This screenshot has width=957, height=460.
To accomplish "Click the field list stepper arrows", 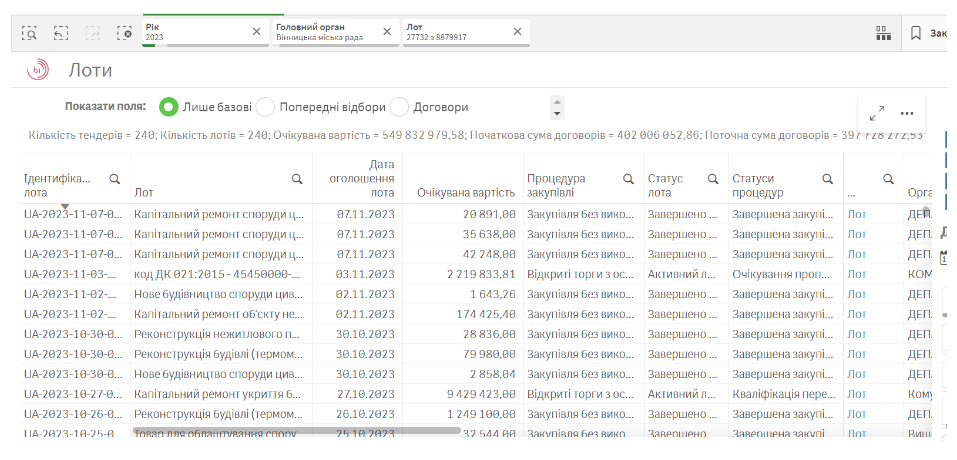I will (558, 107).
